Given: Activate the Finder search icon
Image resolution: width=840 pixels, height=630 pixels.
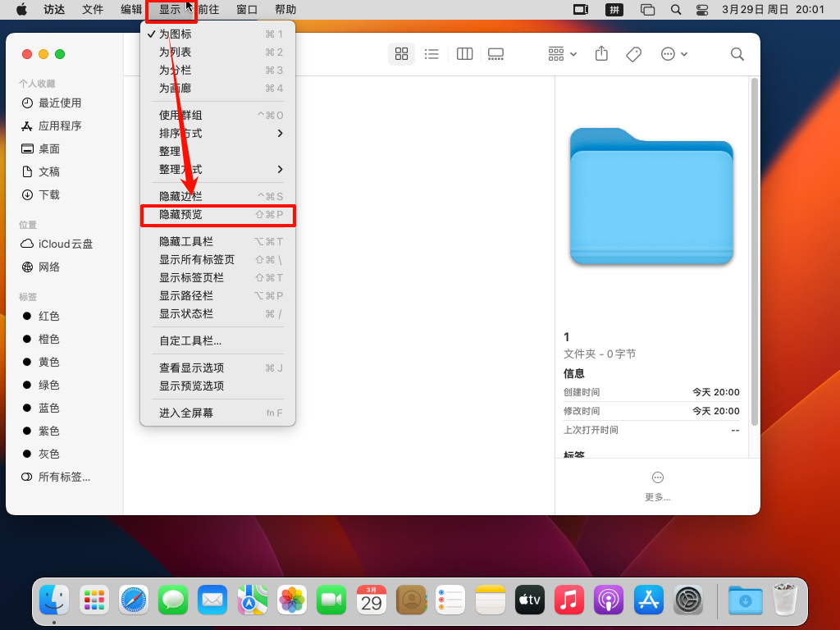Looking at the screenshot, I should 737,53.
